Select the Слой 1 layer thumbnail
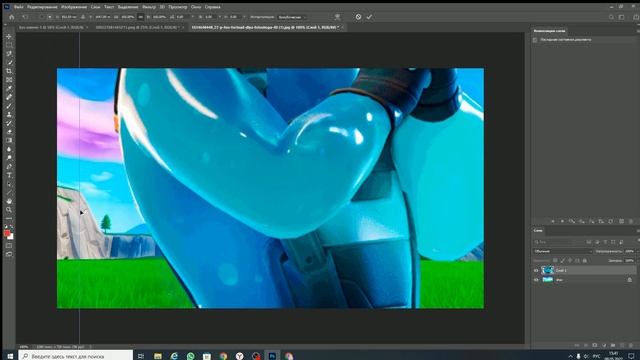640x360 pixels. pyautogui.click(x=547, y=270)
